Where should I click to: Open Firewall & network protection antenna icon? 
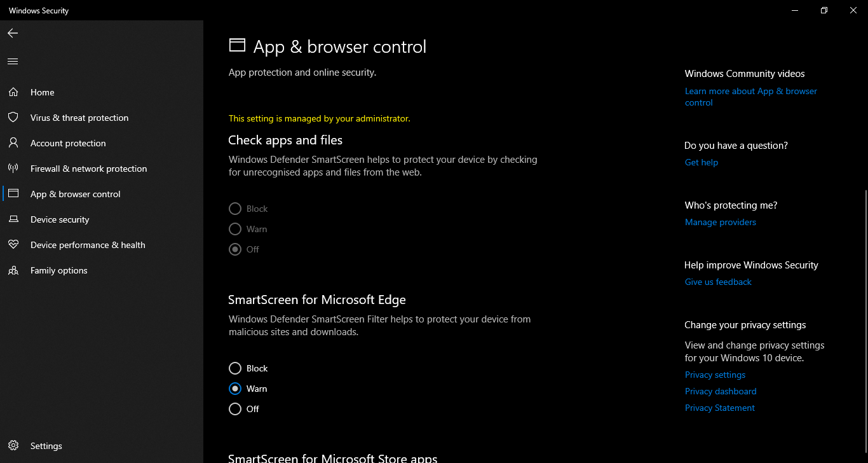(x=13, y=169)
